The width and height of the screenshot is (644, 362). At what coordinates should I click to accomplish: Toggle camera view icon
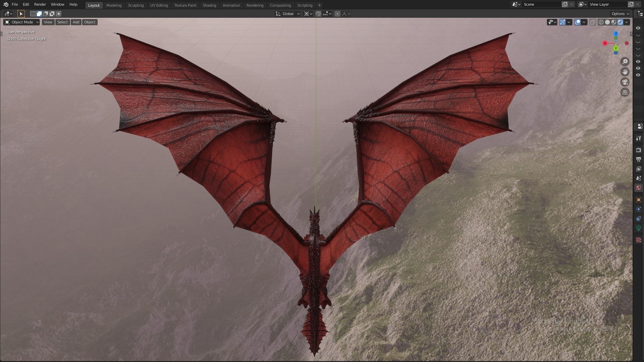pos(625,82)
